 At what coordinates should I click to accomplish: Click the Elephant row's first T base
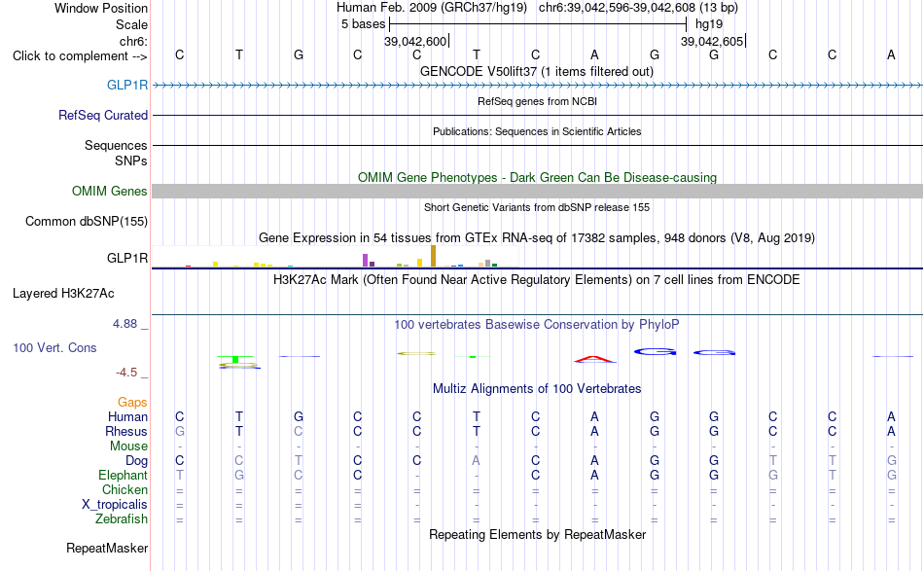[x=180, y=475]
